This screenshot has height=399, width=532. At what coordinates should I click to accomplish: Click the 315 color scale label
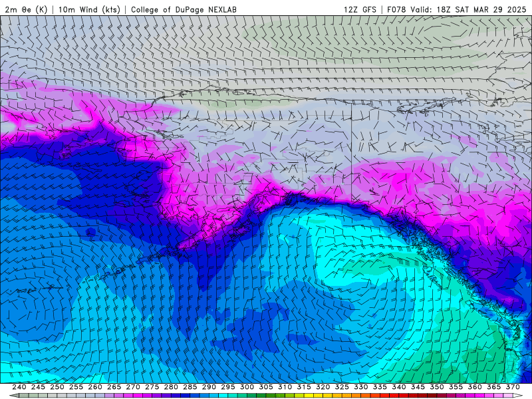click(304, 387)
